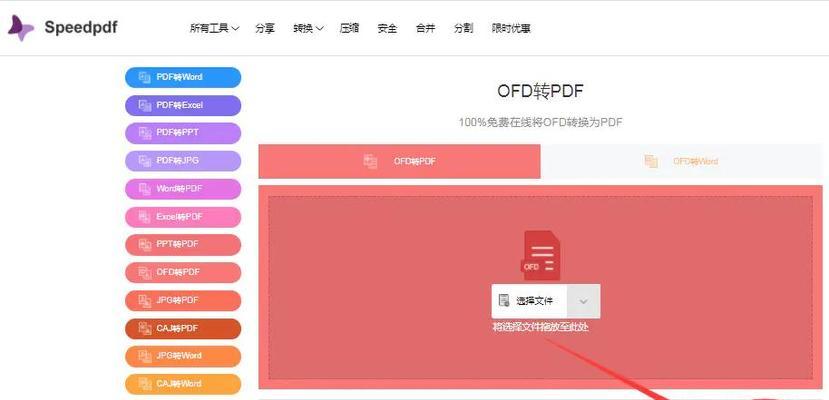Click the icon on PDF转Excel button
Image resolution: width=829 pixels, height=400 pixels.
[144, 105]
